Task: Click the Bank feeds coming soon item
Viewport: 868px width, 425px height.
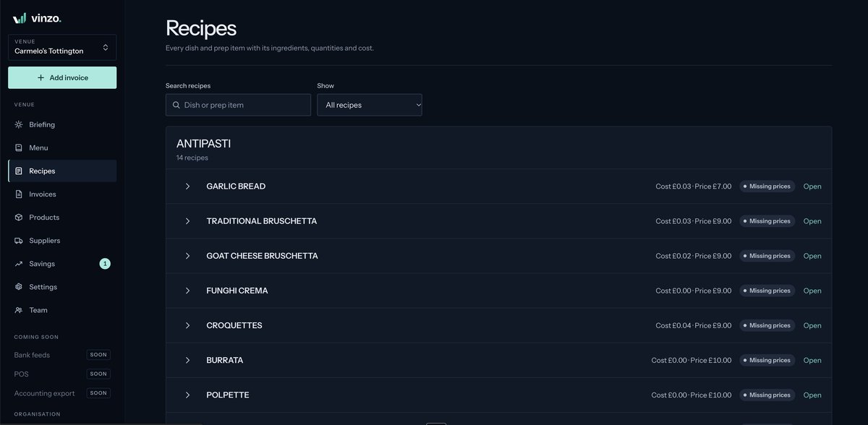Action: coord(62,355)
